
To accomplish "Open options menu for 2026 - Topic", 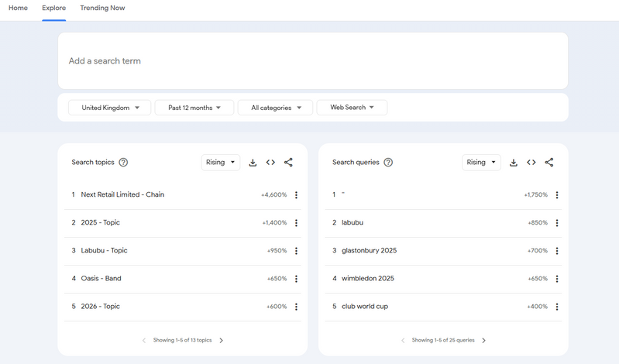I will [296, 307].
